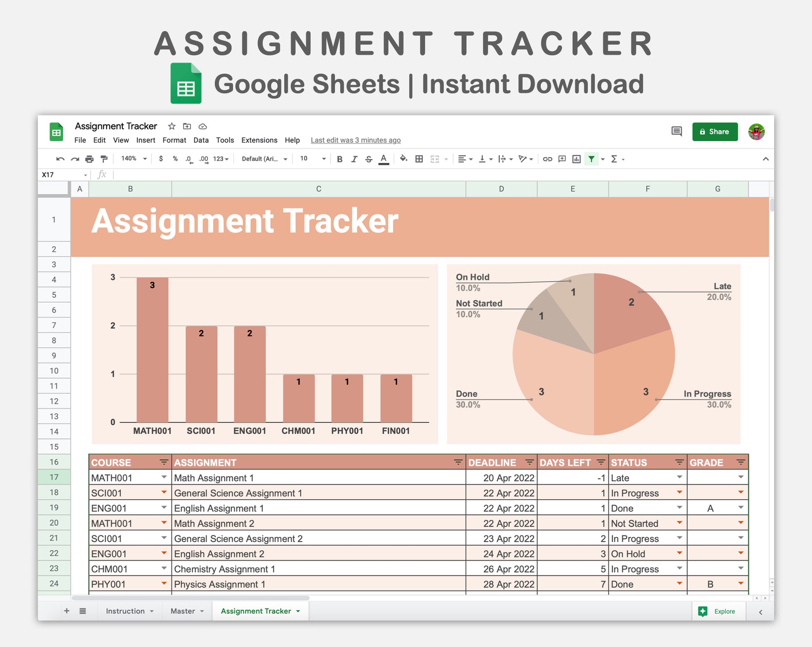The width and height of the screenshot is (812, 647).
Task: Insert a chart from the toolbar
Action: click(576, 158)
